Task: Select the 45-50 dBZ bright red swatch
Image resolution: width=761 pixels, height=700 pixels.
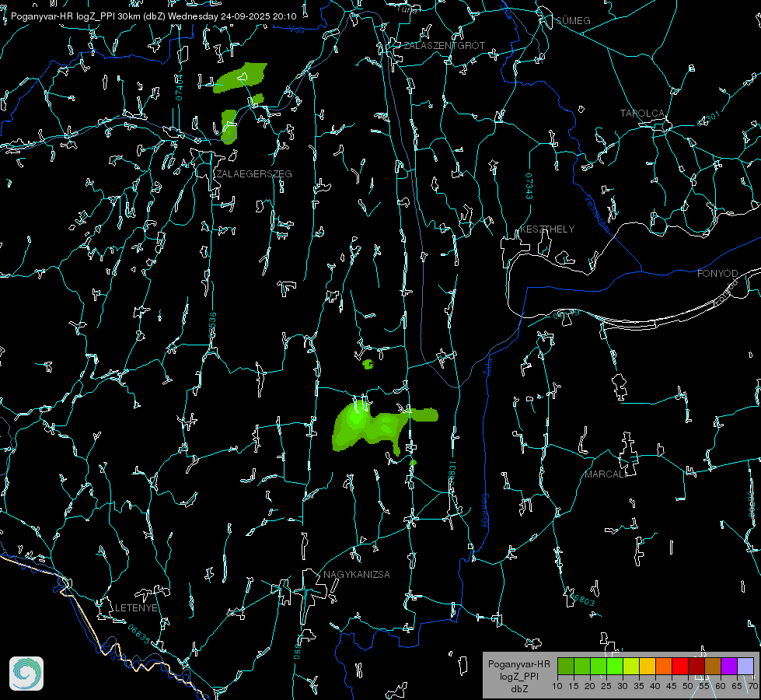Action: [680, 666]
